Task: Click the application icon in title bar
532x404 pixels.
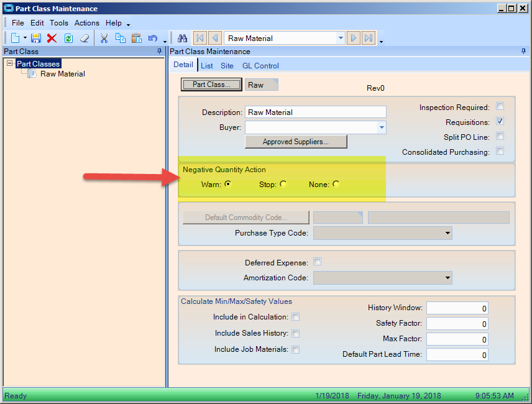Action: tap(9, 8)
